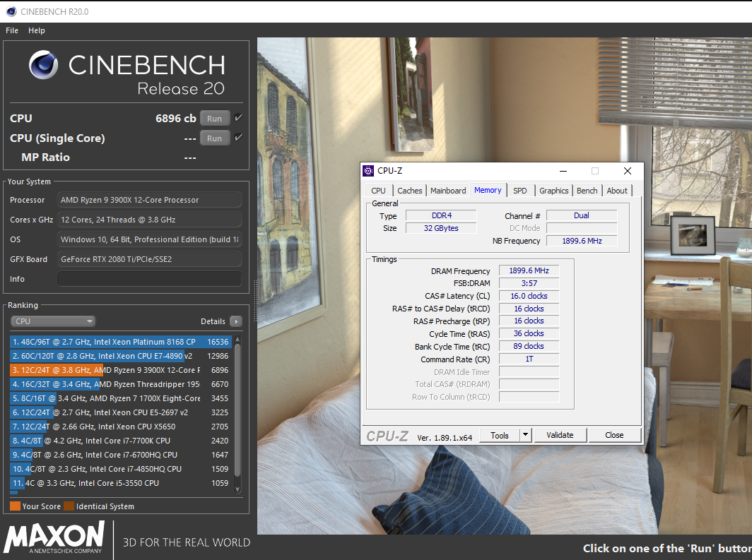Viewport: 752px width, 560px height.
Task: Run the CPU multi-core benchmark
Action: (x=214, y=119)
